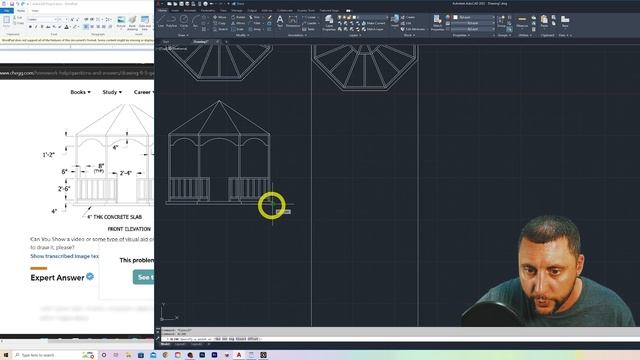Insert Picture in WordPad

(121, 22)
